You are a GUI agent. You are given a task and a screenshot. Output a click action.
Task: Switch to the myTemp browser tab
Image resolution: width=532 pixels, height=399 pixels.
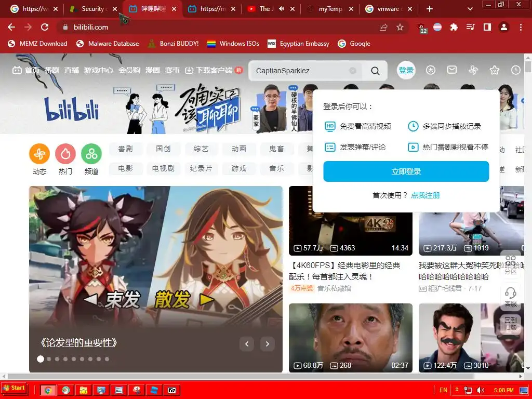coord(329,9)
